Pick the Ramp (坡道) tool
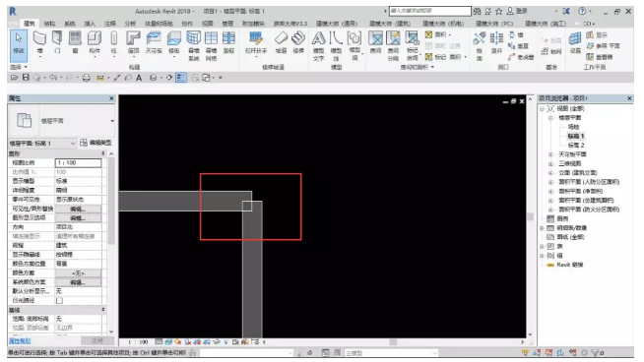 281,42
